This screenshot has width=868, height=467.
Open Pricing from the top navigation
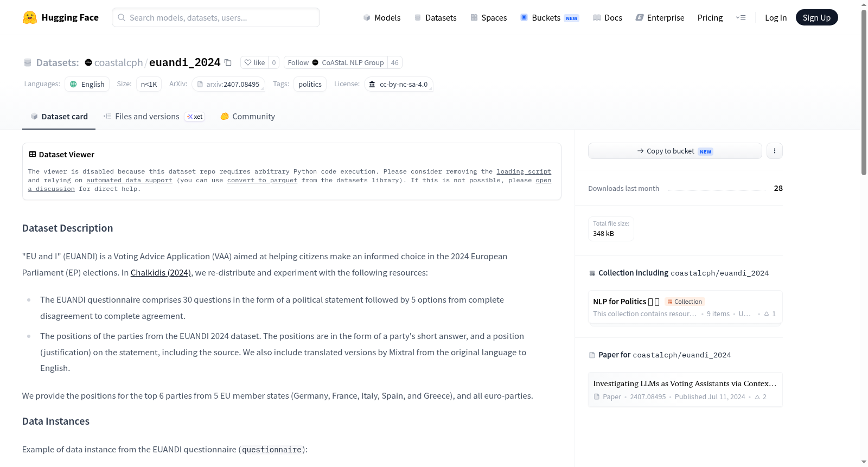click(x=710, y=17)
